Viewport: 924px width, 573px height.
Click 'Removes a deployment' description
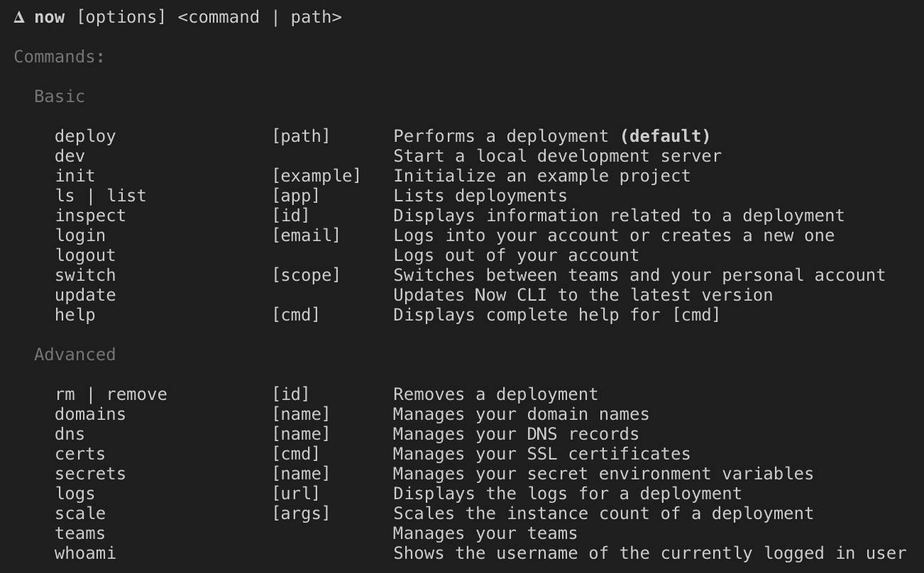coord(495,394)
